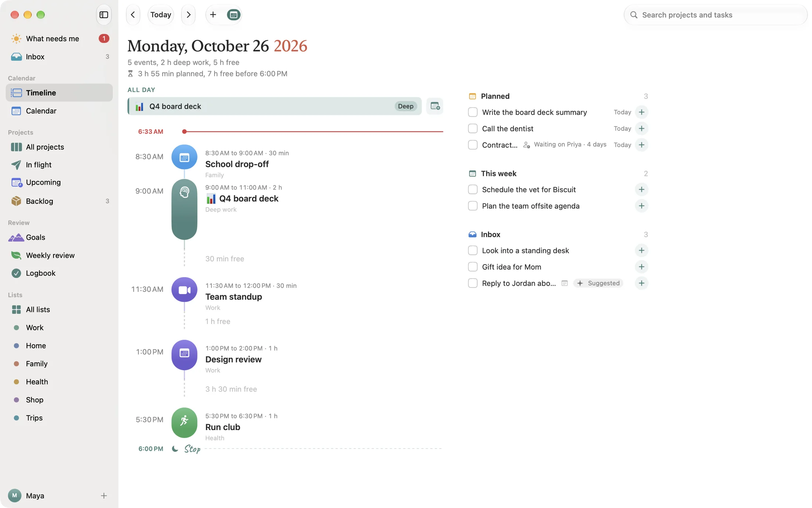Image resolution: width=812 pixels, height=508 pixels.
Task: Open What needs me view
Action: pyautogui.click(x=59, y=38)
